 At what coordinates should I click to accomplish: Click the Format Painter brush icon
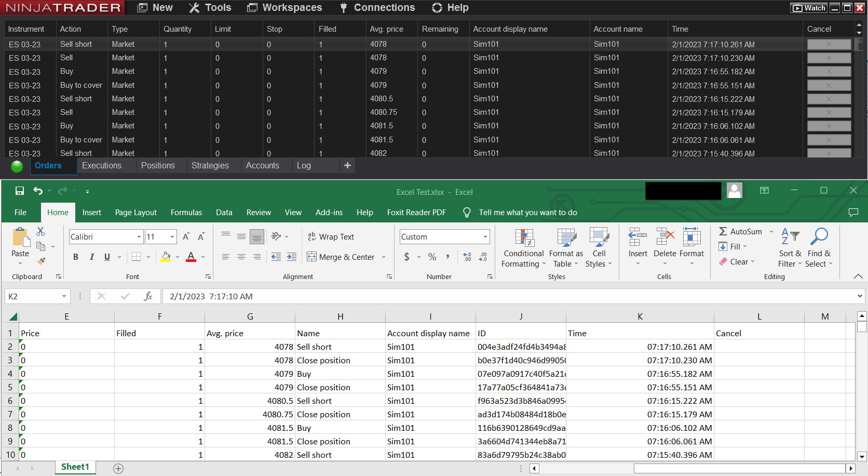[41, 261]
